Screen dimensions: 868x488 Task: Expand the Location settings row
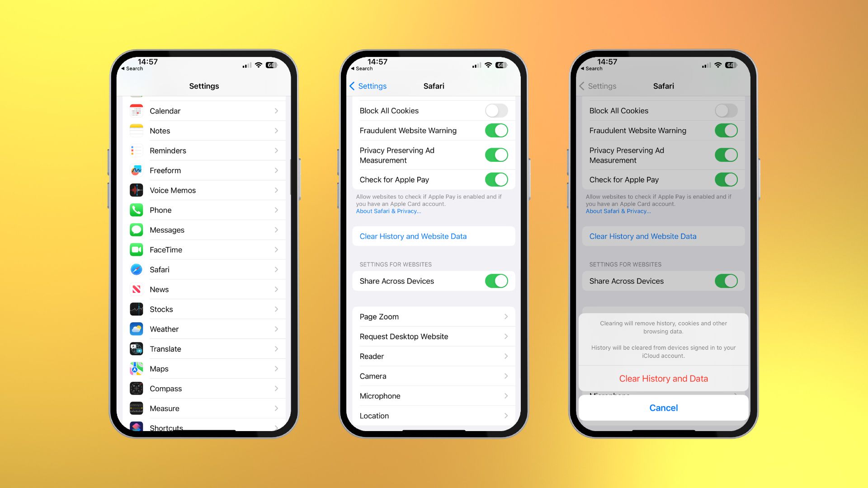click(x=434, y=415)
